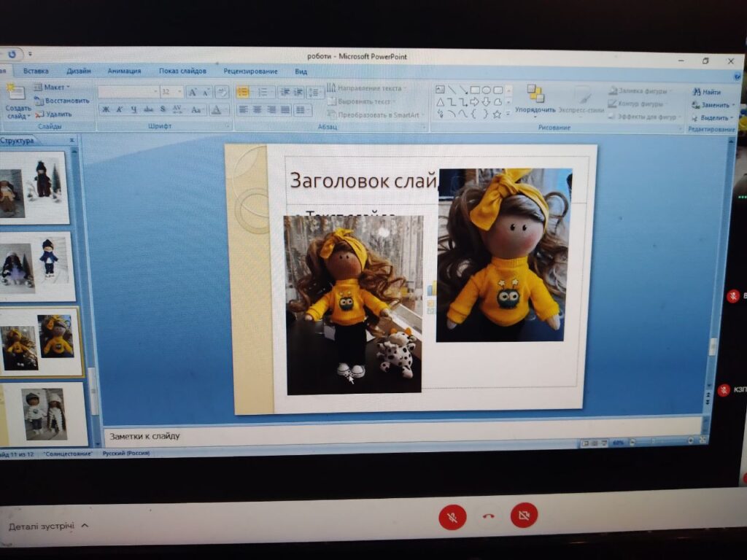This screenshot has height=560, width=747.
Task: Click red camera-off button in meeting
Action: (524, 515)
